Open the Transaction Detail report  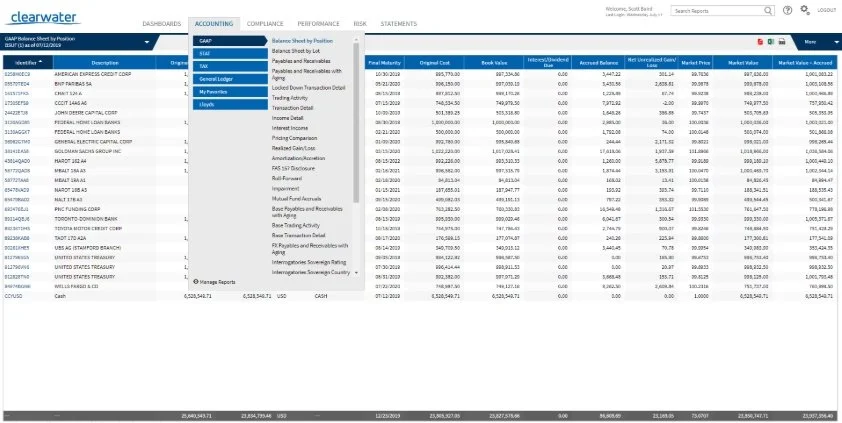tap(292, 108)
